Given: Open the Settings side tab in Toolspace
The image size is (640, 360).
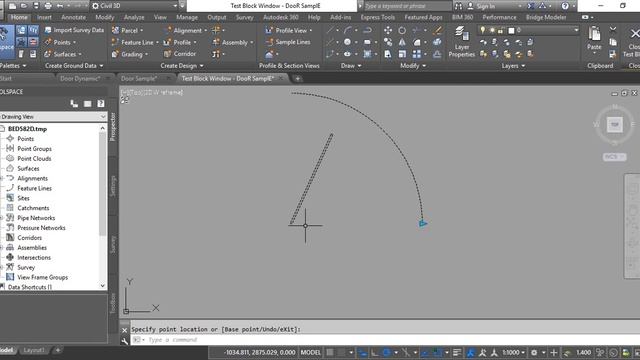Looking at the screenshot, I should pyautogui.click(x=113, y=186).
